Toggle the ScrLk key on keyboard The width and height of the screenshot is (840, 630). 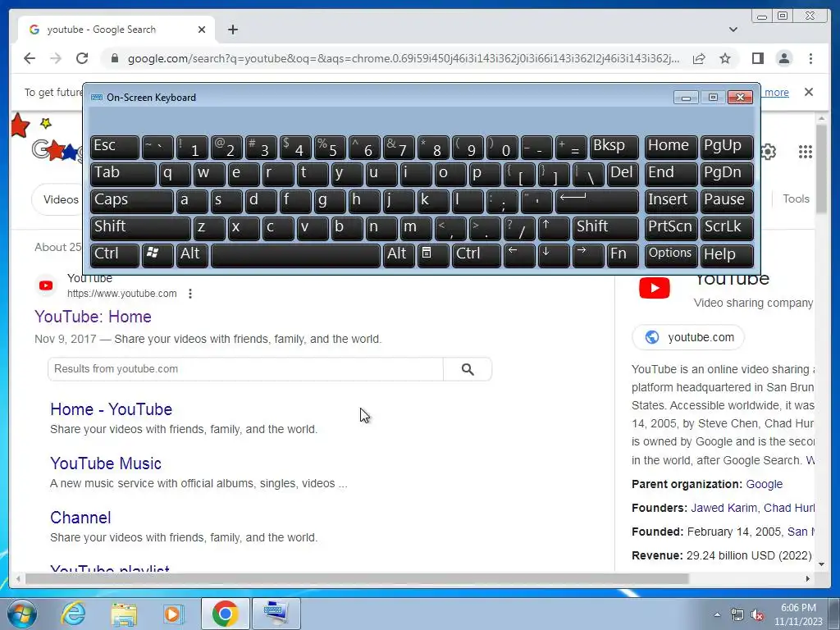(727, 228)
